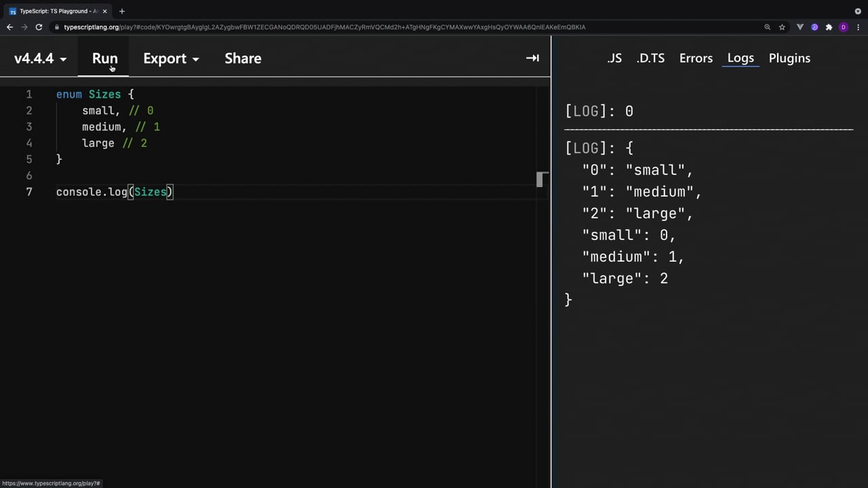Open the v4.4.4 version dropdown
Viewport: 868px width, 488px height.
pyautogui.click(x=40, y=58)
